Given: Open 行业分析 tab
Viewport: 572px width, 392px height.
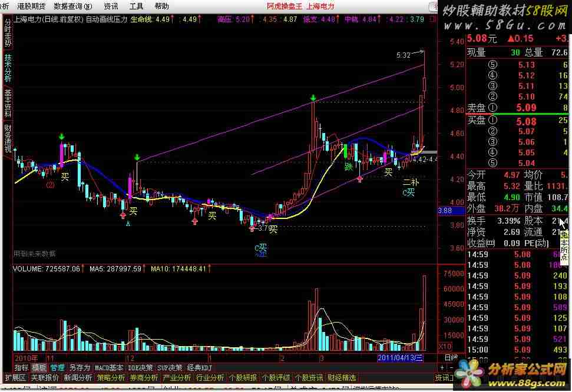Looking at the screenshot, I should point(210,378).
